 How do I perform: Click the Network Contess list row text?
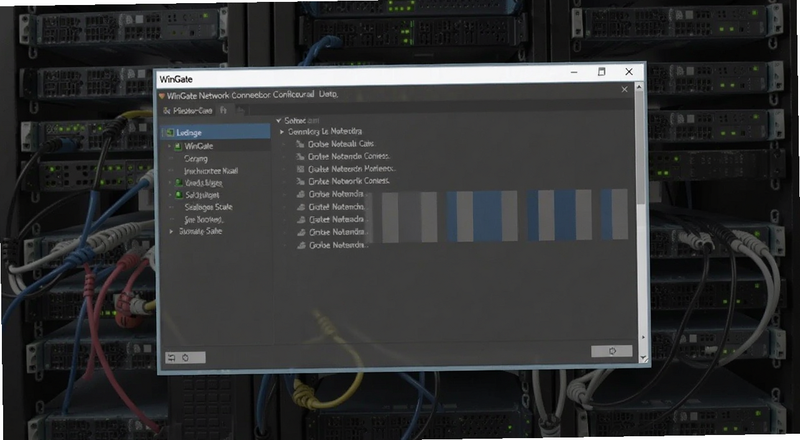tap(349, 182)
